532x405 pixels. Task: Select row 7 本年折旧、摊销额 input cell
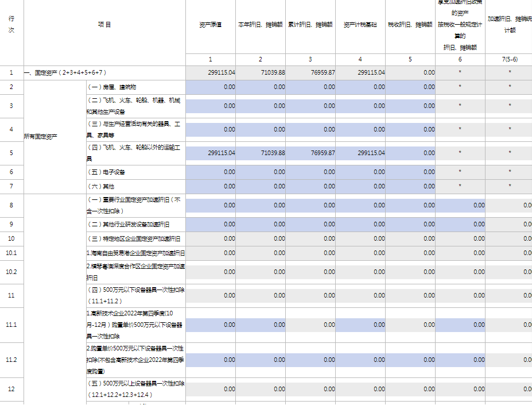tap(261, 186)
